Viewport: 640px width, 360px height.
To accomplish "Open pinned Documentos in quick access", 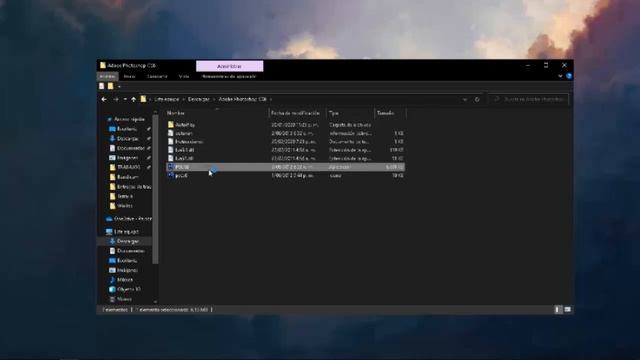I will pyautogui.click(x=131, y=148).
